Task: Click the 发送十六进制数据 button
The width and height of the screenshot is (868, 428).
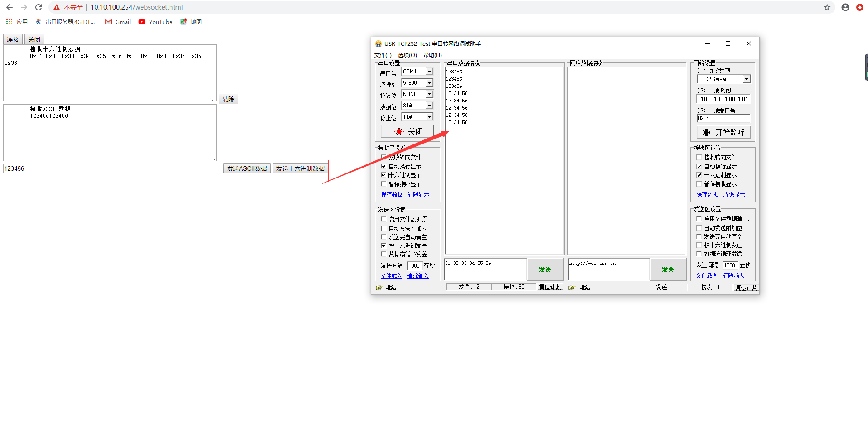Action: click(x=300, y=168)
